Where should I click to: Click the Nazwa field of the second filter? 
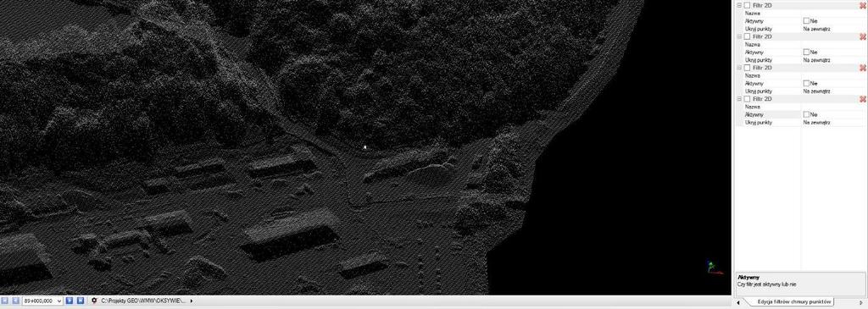click(x=834, y=44)
